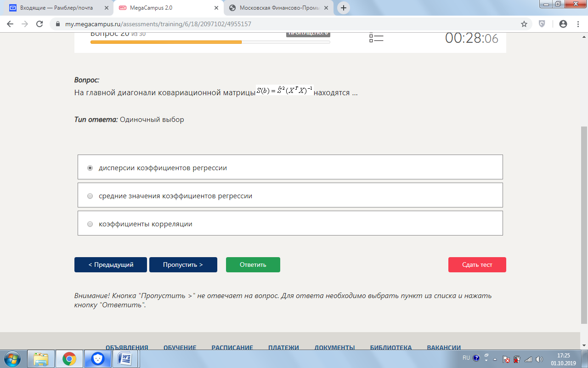Screen dimensions: 588x368
Task: Open Word from the taskbar
Action: point(125,358)
